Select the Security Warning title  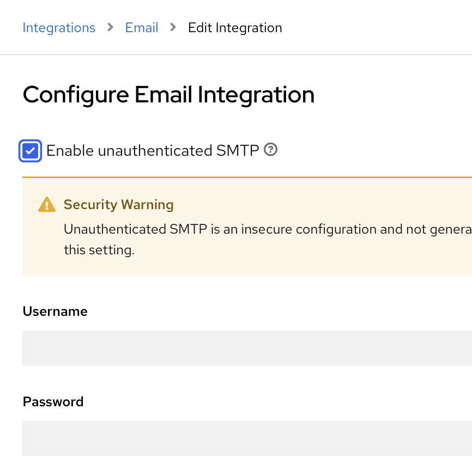[x=118, y=205]
